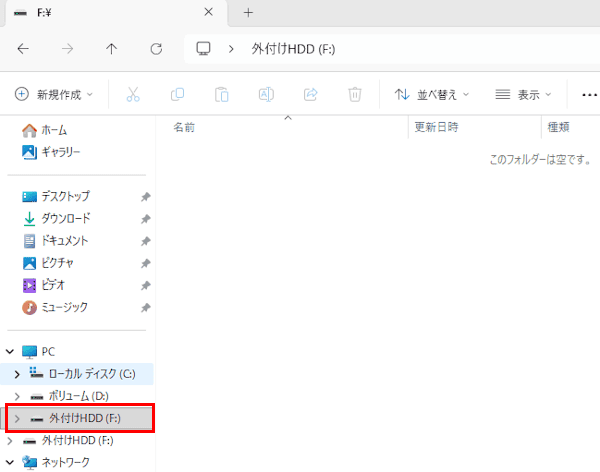This screenshot has height=472, width=600.
Task: Click the Copy icon in toolbar
Action: point(177,94)
